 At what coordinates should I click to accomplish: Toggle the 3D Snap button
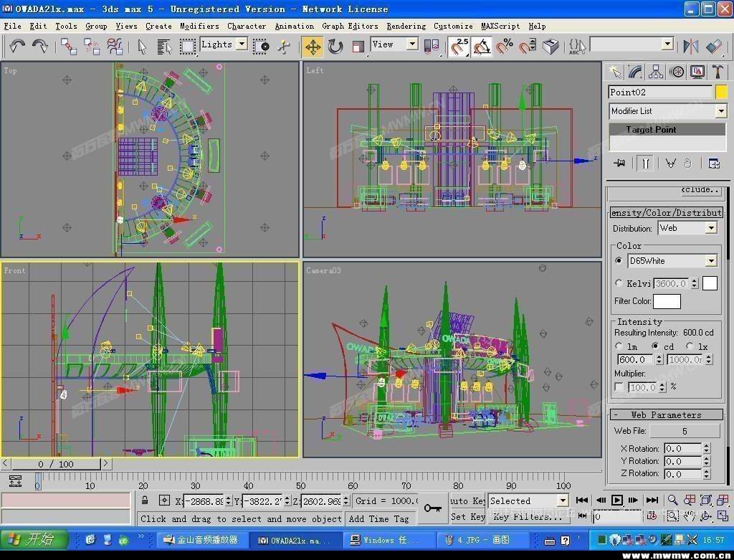tap(459, 47)
